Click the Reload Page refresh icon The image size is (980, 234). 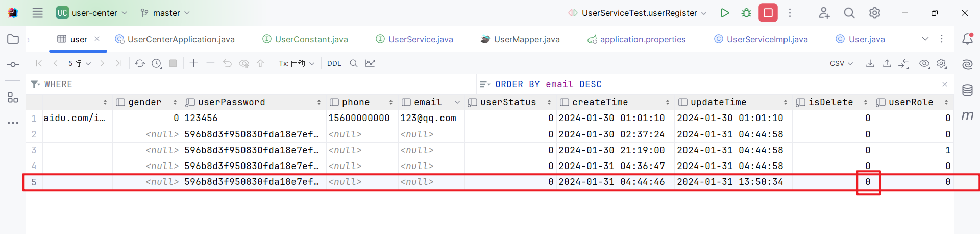pyautogui.click(x=139, y=63)
